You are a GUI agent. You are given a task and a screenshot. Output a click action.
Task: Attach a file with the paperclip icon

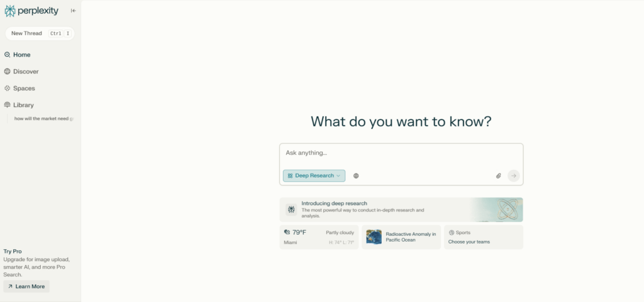point(498,176)
